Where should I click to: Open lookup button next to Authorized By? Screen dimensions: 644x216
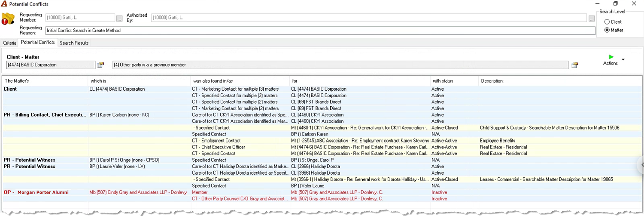pos(592,19)
